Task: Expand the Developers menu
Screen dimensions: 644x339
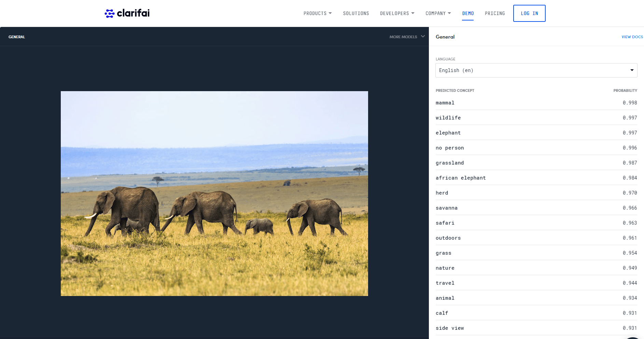Action: (x=397, y=13)
